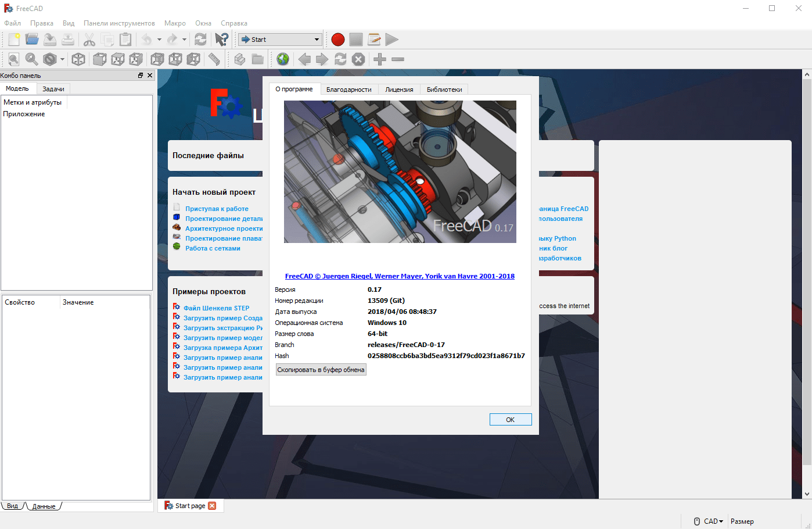Open the Приступая к работе link
The width and height of the screenshot is (812, 529).
[x=217, y=209]
